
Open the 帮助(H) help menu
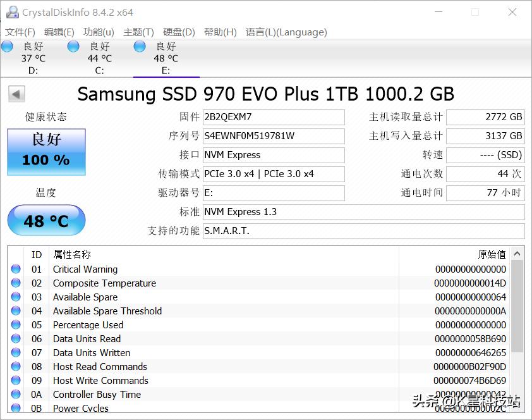tap(220, 32)
